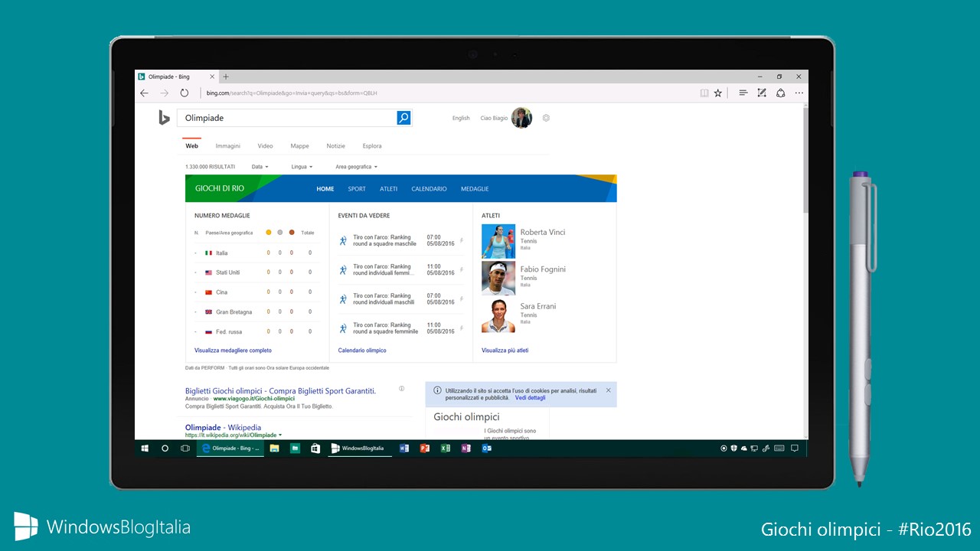Open the Esplora search tab
The image size is (980, 551).
pyautogui.click(x=372, y=145)
